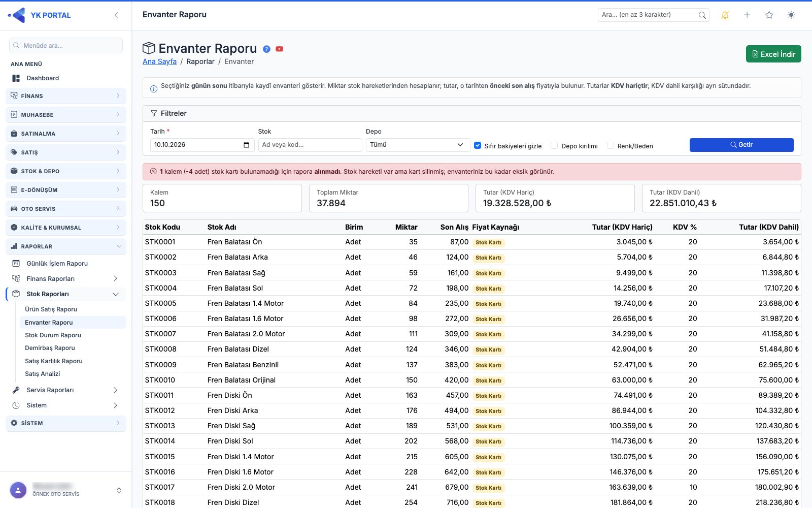Click the Tarih date field 10.10.2026

202,145
